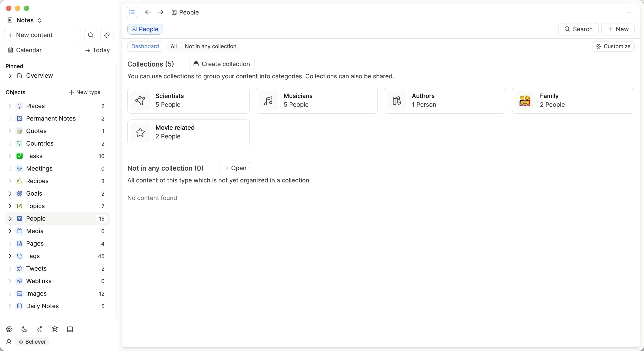Screen dimensions: 644x351
Task: Open settings gear icon in sidebar
Action: (9, 329)
